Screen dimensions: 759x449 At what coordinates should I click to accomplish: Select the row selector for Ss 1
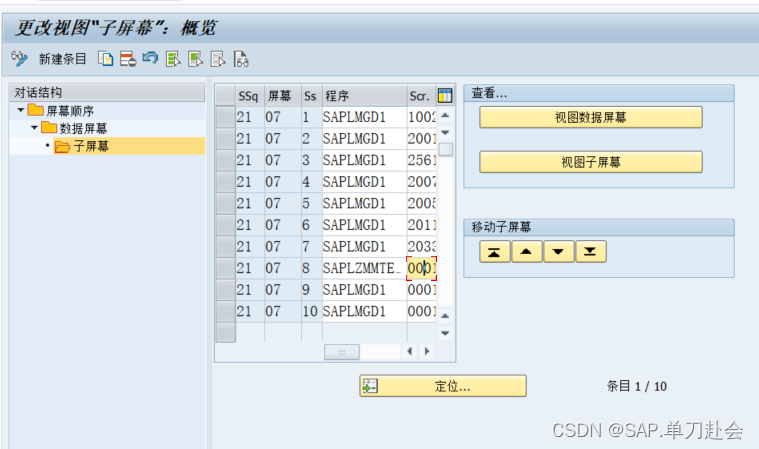[x=225, y=117]
